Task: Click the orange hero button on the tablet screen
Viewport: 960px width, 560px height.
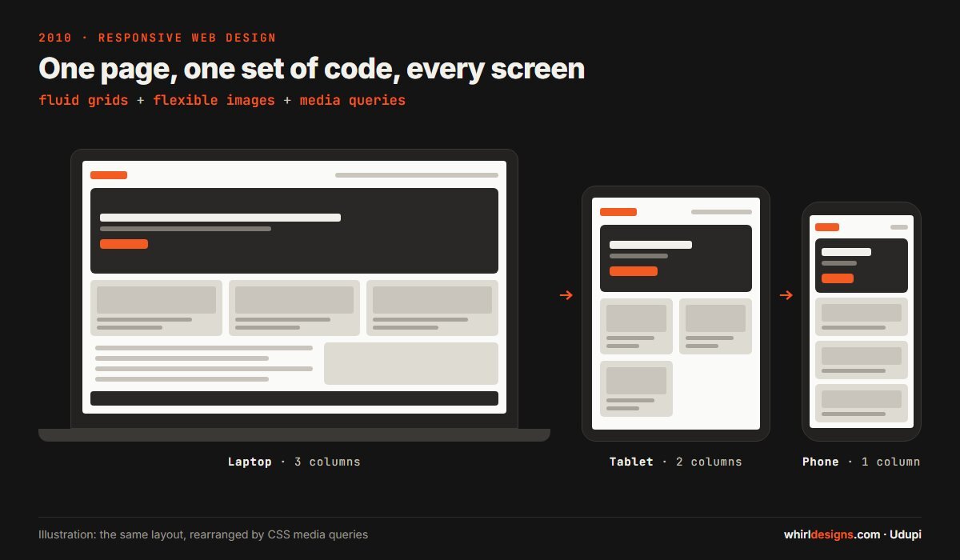Action: (634, 271)
